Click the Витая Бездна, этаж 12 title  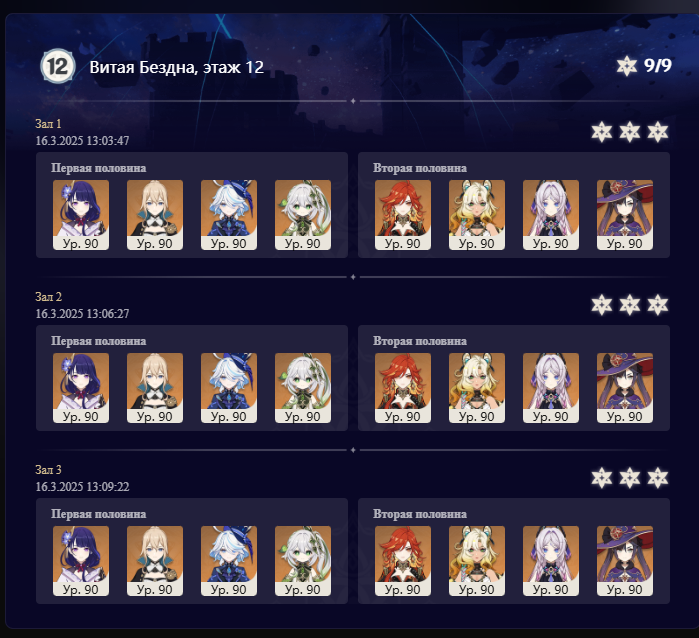(177, 67)
